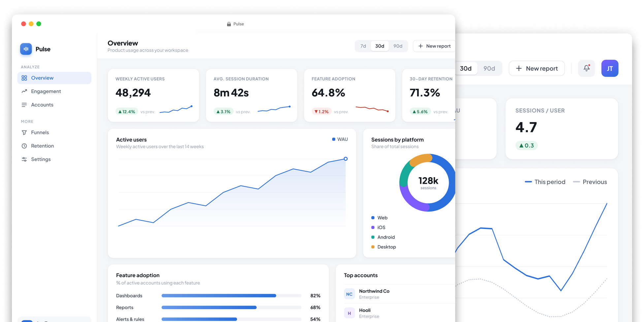This screenshot has width=644, height=322.
Task: Click the Overview grid icon
Action: pos(24,78)
